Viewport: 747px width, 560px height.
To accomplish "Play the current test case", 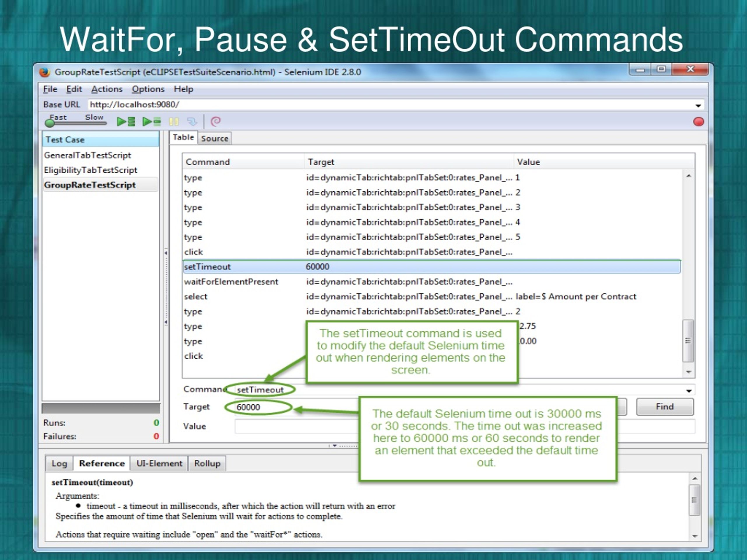I will (x=152, y=122).
